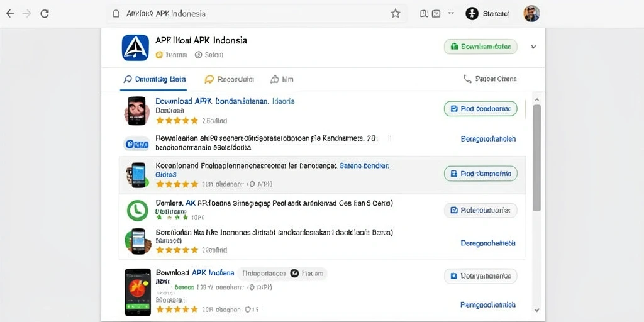The height and width of the screenshot is (322, 644).
Task: Click the green clock app icon
Action: click(x=137, y=210)
